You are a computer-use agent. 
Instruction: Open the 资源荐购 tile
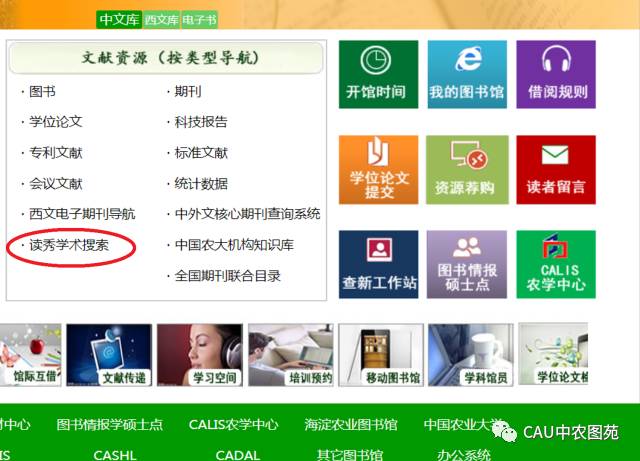tap(467, 170)
